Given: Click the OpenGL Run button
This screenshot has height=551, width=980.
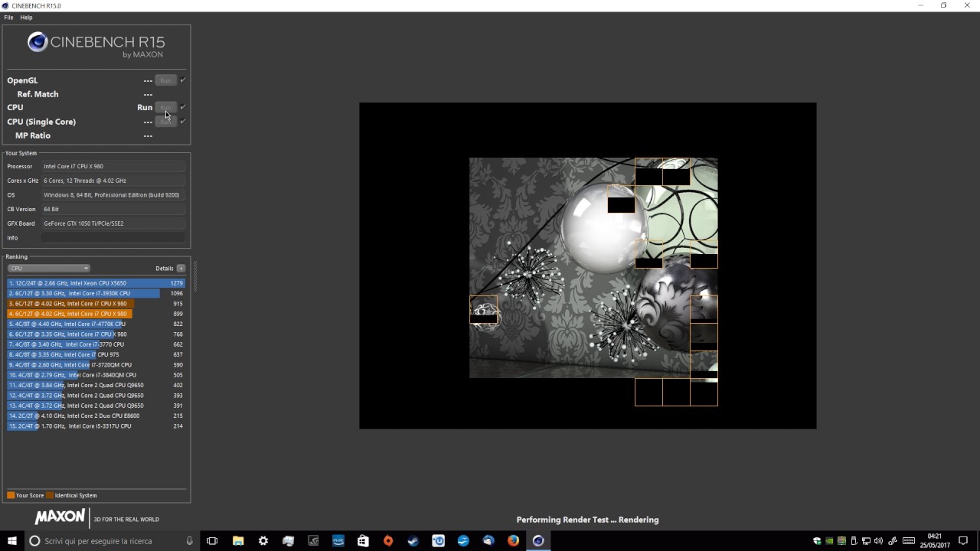Looking at the screenshot, I should [165, 80].
